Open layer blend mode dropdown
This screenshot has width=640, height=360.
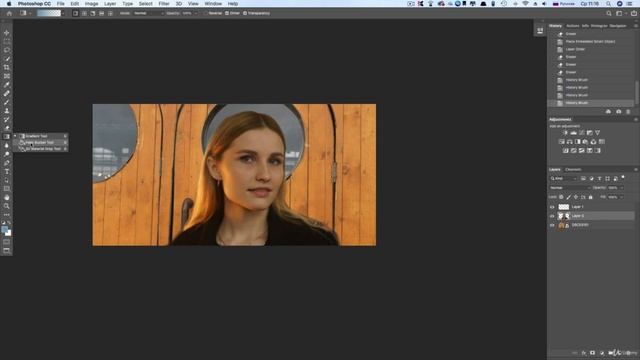569,188
